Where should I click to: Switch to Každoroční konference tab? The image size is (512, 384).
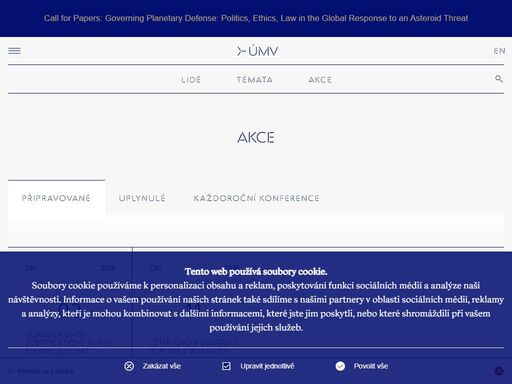(256, 198)
